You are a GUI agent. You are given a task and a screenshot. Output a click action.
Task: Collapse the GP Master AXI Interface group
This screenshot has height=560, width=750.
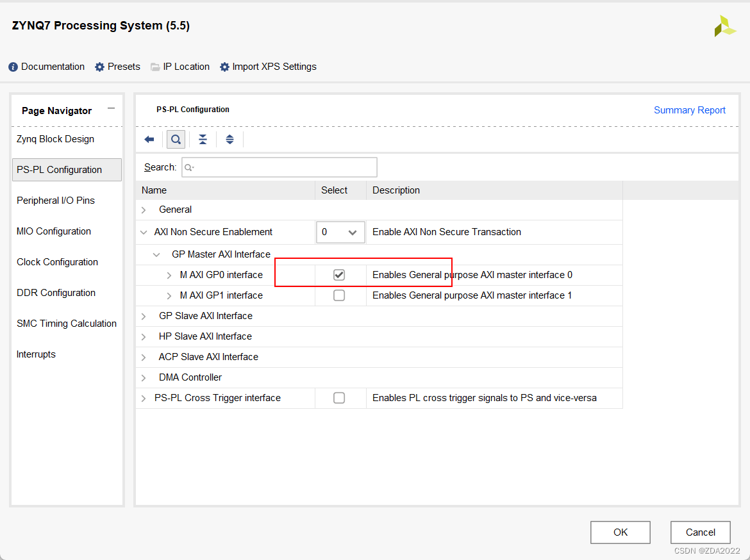[x=156, y=255]
